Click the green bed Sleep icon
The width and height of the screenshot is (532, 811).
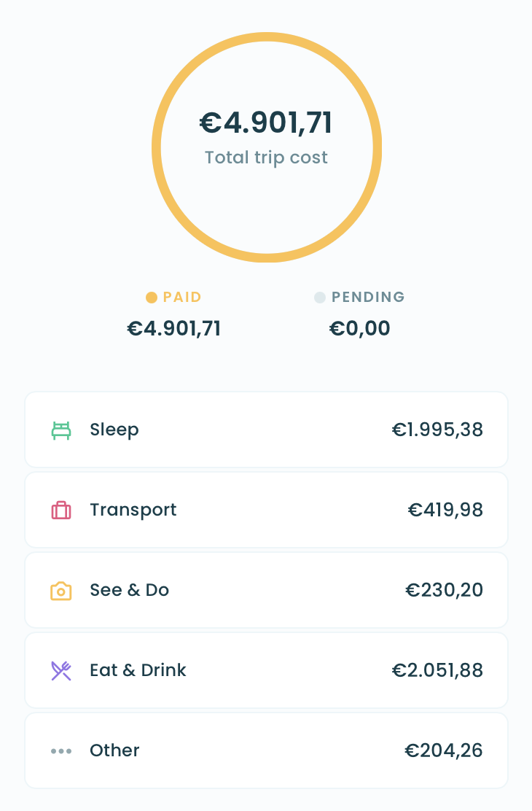61,430
